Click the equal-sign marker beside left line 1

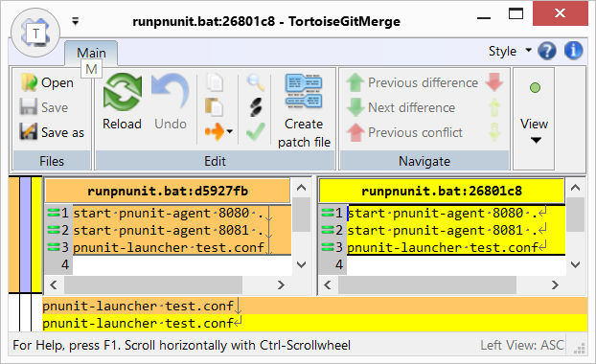tap(54, 214)
